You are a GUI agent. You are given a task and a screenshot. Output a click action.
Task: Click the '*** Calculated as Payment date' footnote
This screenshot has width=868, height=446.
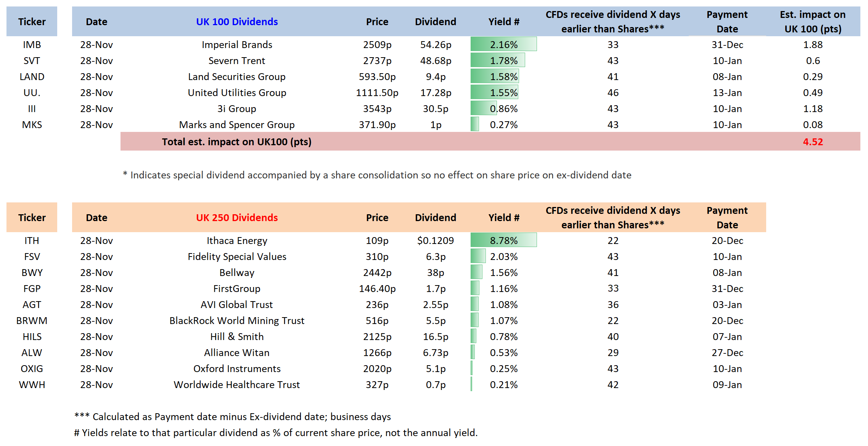click(x=233, y=417)
